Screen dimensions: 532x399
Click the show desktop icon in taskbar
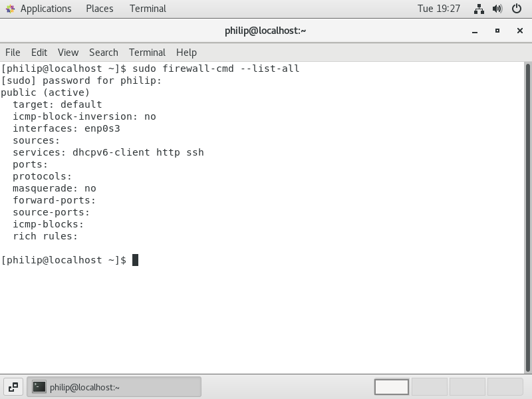[x=13, y=387]
